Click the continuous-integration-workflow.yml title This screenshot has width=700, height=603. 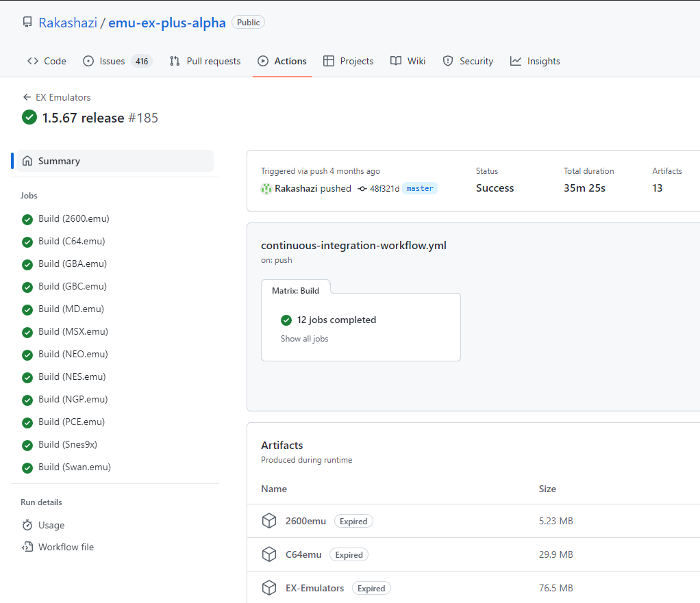(353, 245)
